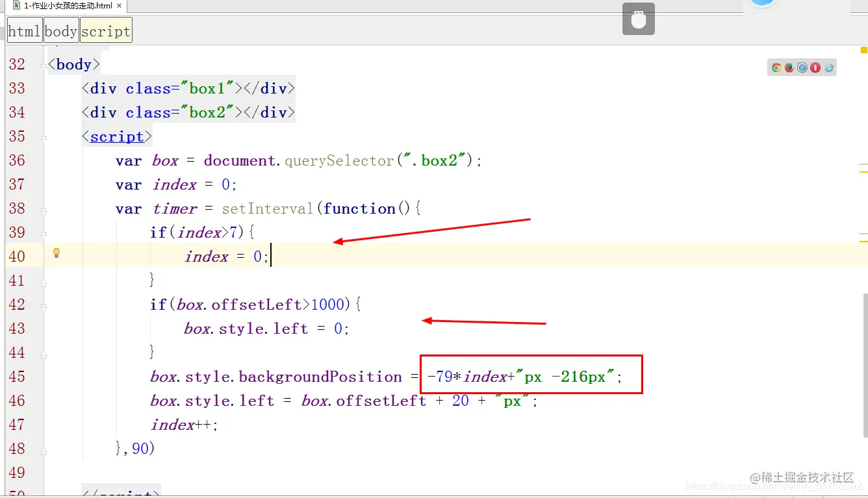Click the ".box2" string on line 36

click(x=435, y=160)
